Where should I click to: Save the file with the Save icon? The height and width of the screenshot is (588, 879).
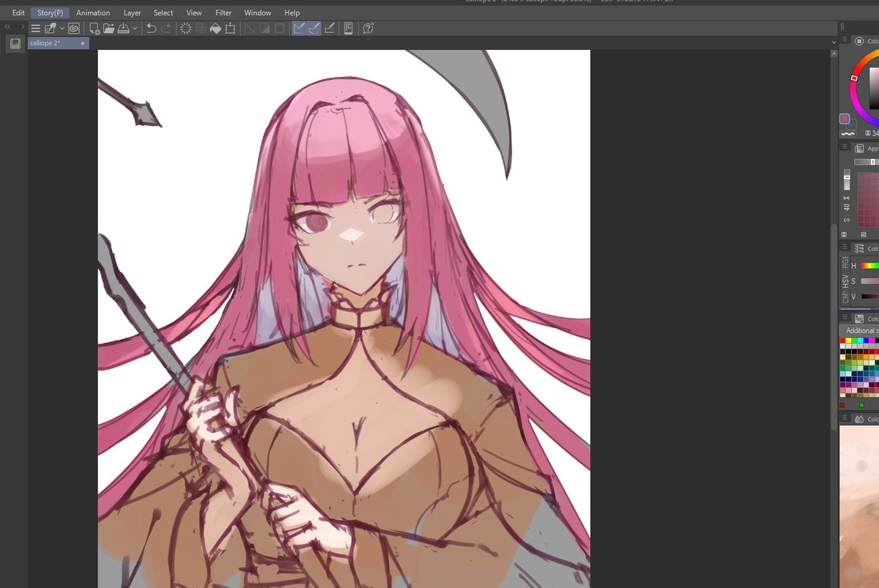(x=123, y=29)
